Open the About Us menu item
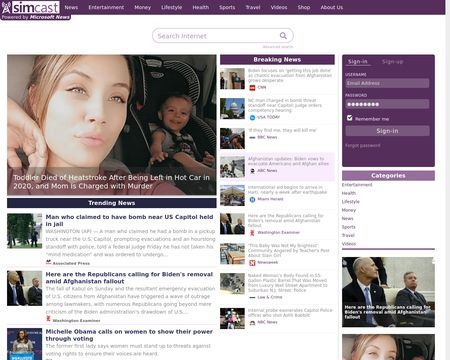This screenshot has width=450, height=360. 331,7
